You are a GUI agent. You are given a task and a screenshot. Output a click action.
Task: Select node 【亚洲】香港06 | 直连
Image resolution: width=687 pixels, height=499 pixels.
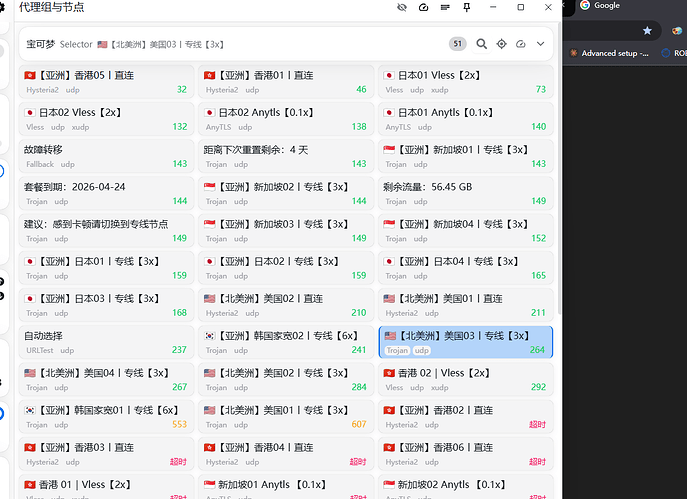466,454
